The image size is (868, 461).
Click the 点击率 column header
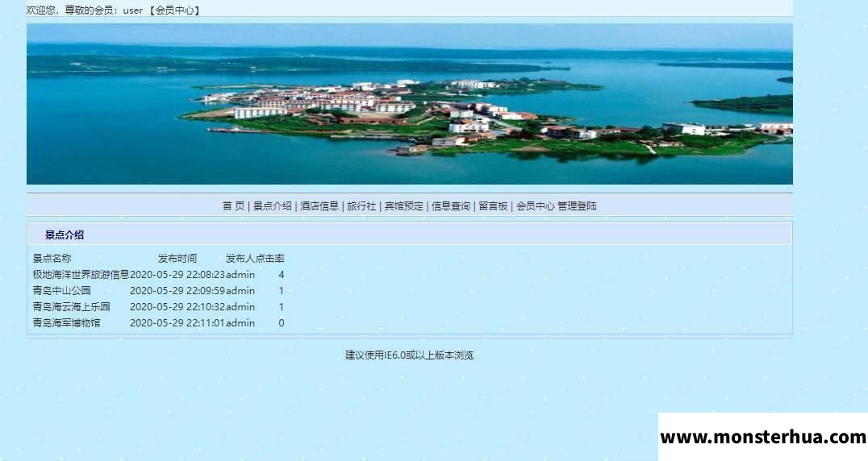[x=269, y=259]
